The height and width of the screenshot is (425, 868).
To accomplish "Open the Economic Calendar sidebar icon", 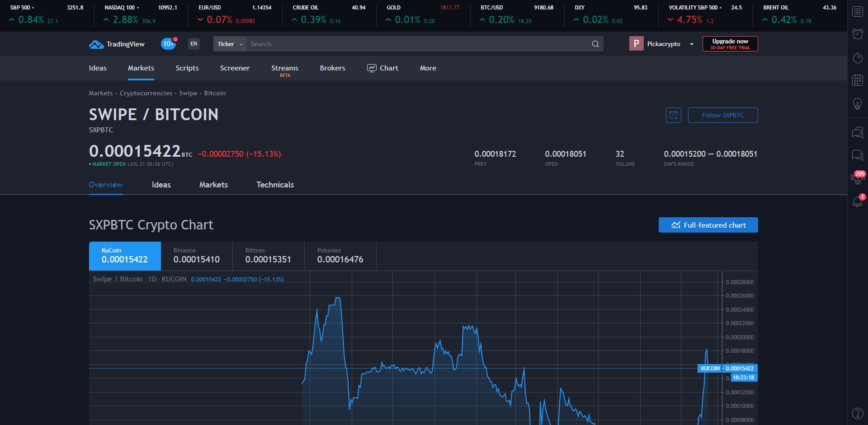I will point(857,80).
